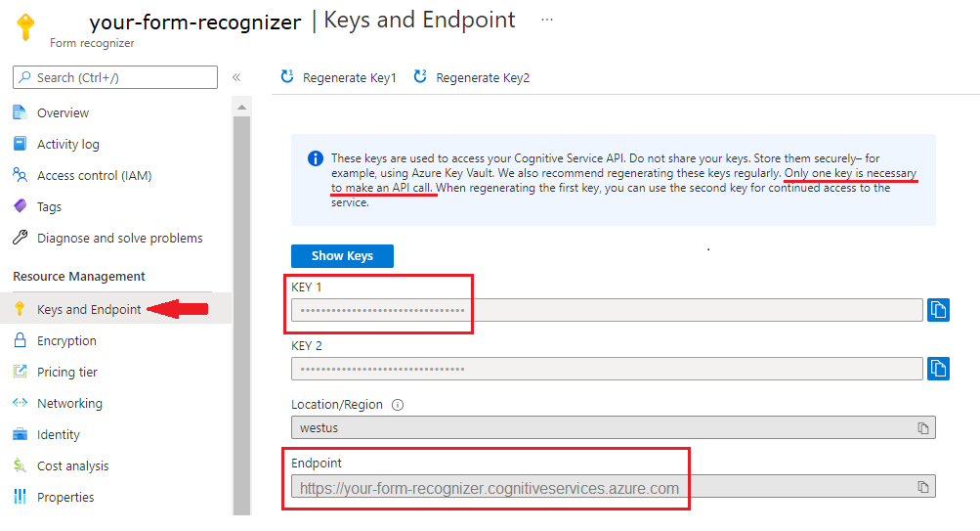Copy KEY 1 to clipboard
This screenshot has height=531, width=980.
(938, 310)
